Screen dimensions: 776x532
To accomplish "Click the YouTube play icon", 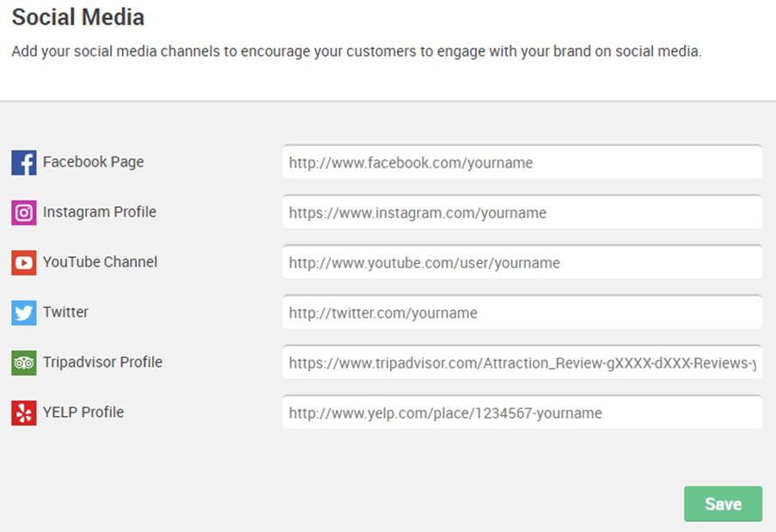I will [24, 262].
